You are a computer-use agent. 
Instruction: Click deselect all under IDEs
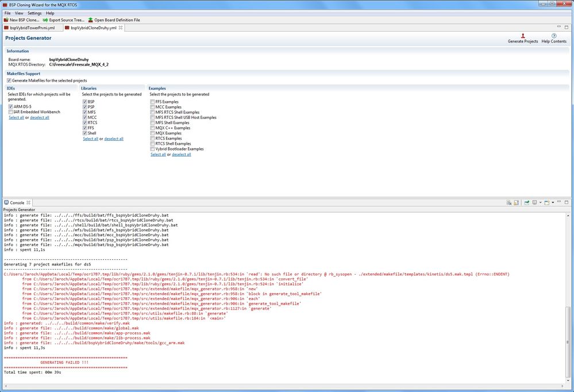pyautogui.click(x=40, y=118)
